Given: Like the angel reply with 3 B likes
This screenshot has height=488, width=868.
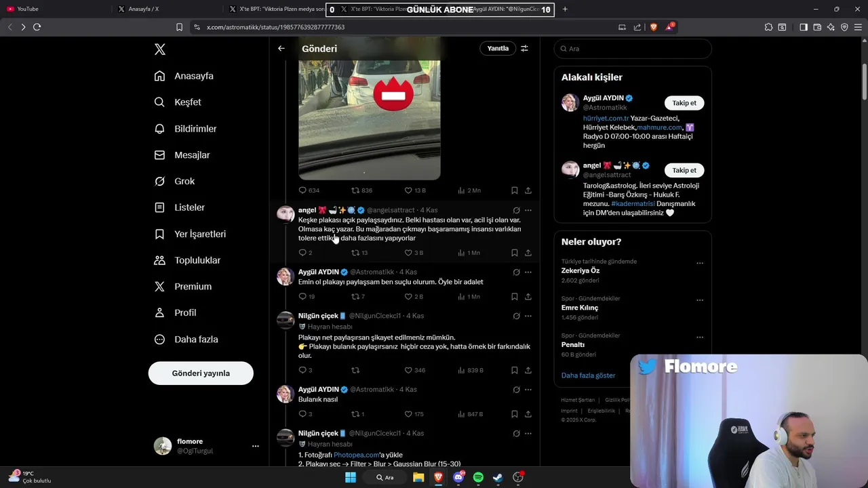Looking at the screenshot, I should click(414, 253).
